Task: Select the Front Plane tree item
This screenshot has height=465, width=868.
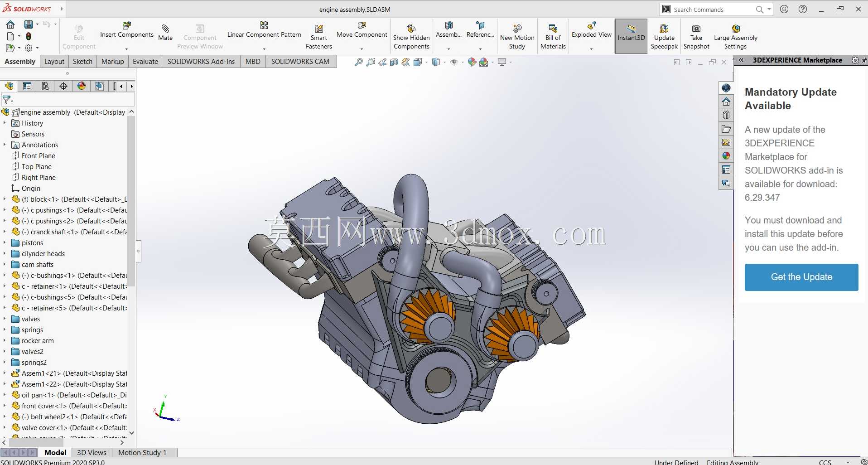Action: [x=38, y=155]
